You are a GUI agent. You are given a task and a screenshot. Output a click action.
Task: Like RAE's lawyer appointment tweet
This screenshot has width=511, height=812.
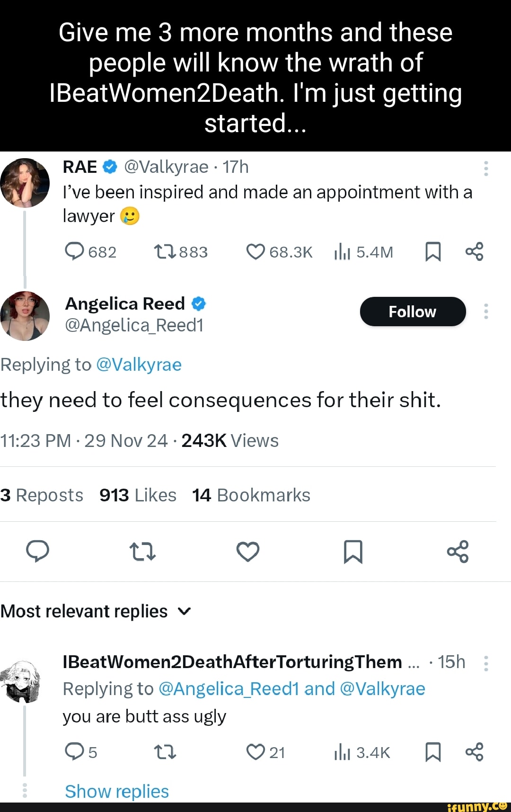255,252
